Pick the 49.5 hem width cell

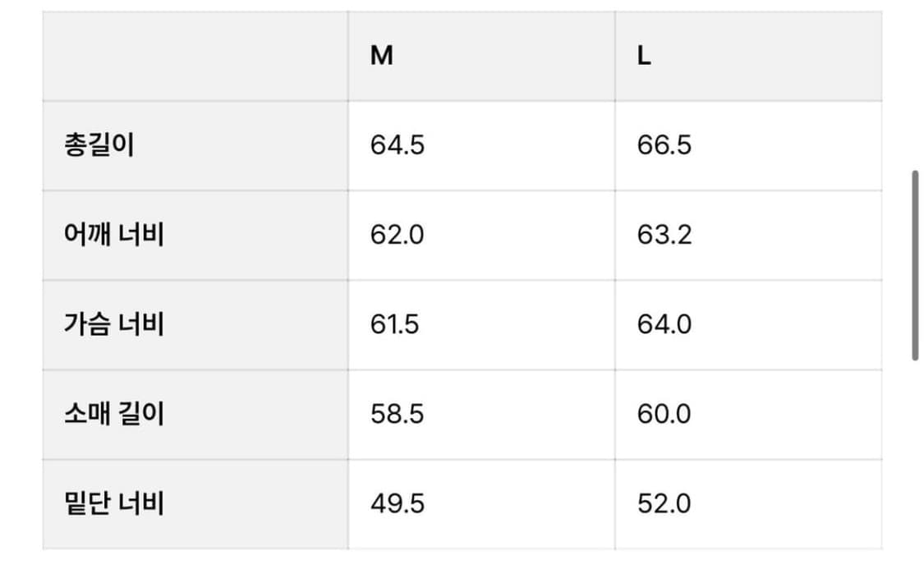click(x=398, y=502)
